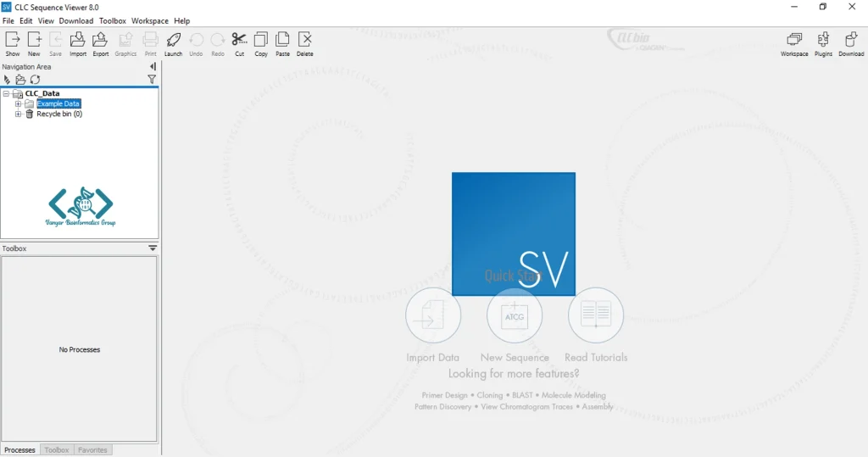Image resolution: width=868 pixels, height=457 pixels.
Task: Click the Download icon at top right
Action: tap(851, 44)
